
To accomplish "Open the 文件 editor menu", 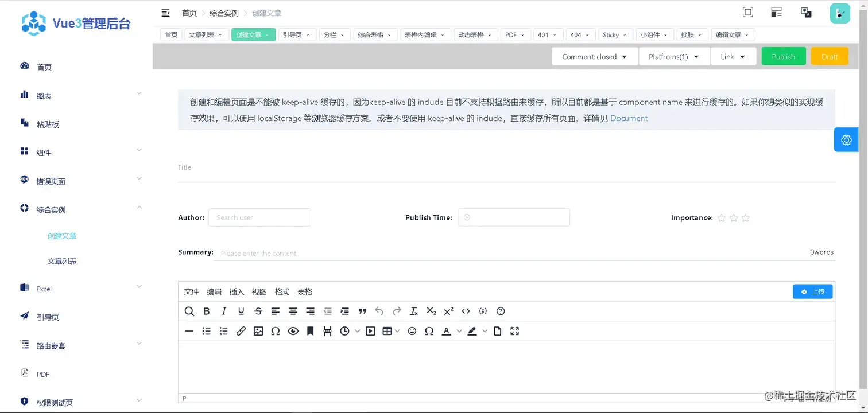I will (192, 291).
